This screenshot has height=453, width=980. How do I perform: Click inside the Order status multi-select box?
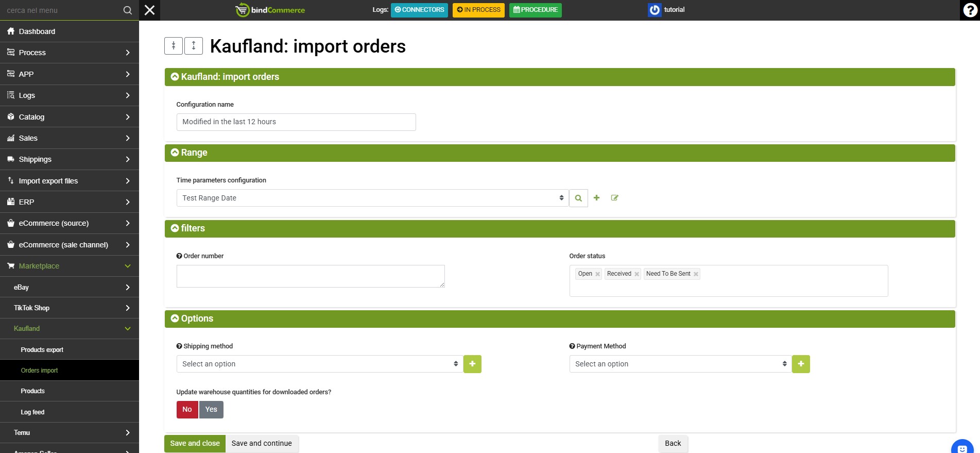click(729, 281)
